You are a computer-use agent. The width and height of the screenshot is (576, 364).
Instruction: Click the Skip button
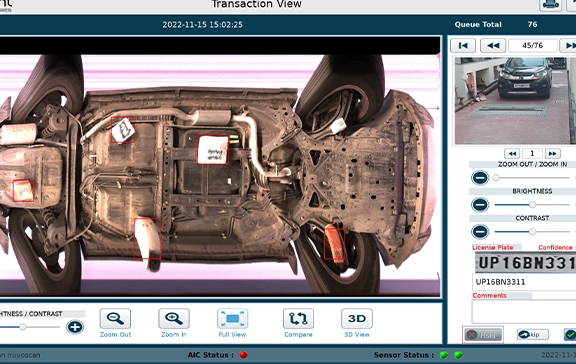(533, 335)
